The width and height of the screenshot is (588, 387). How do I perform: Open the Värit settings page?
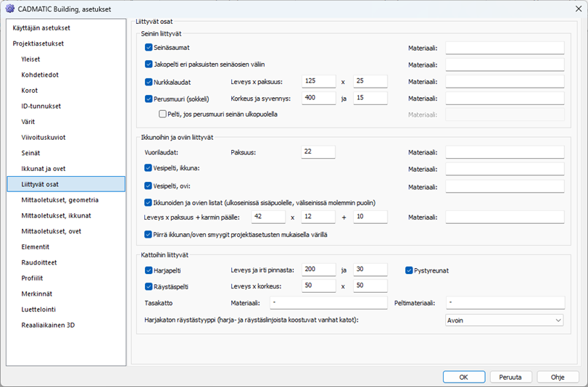(28, 122)
